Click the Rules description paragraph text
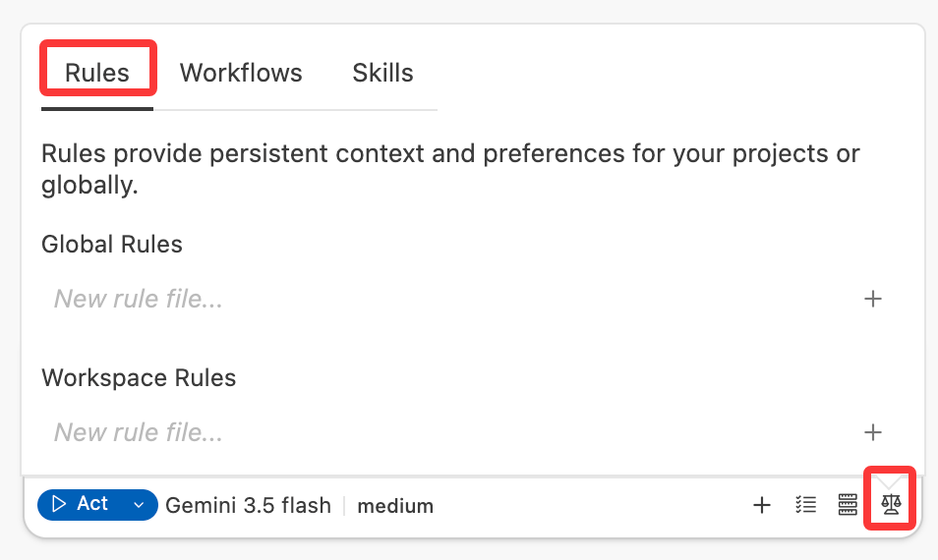Screen dimensions: 938x560 coord(450,169)
